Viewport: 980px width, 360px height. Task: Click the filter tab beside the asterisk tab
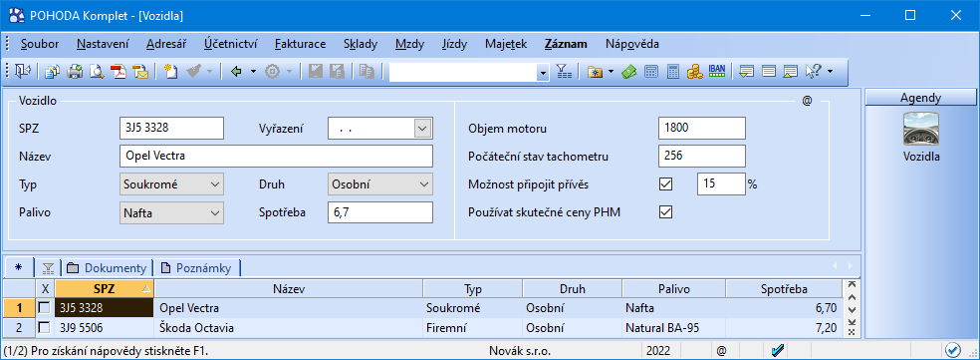click(x=48, y=268)
